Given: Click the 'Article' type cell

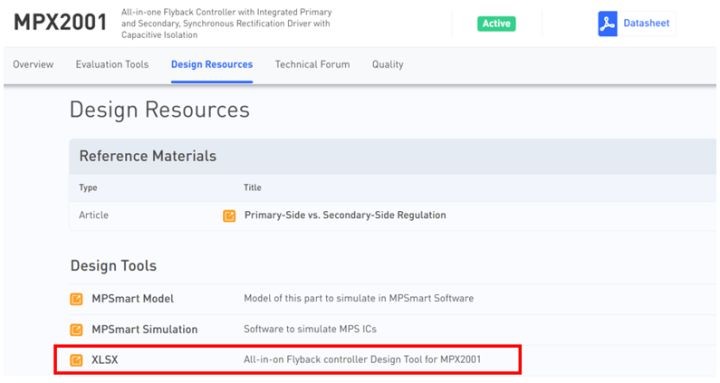Looking at the screenshot, I should pyautogui.click(x=94, y=215).
